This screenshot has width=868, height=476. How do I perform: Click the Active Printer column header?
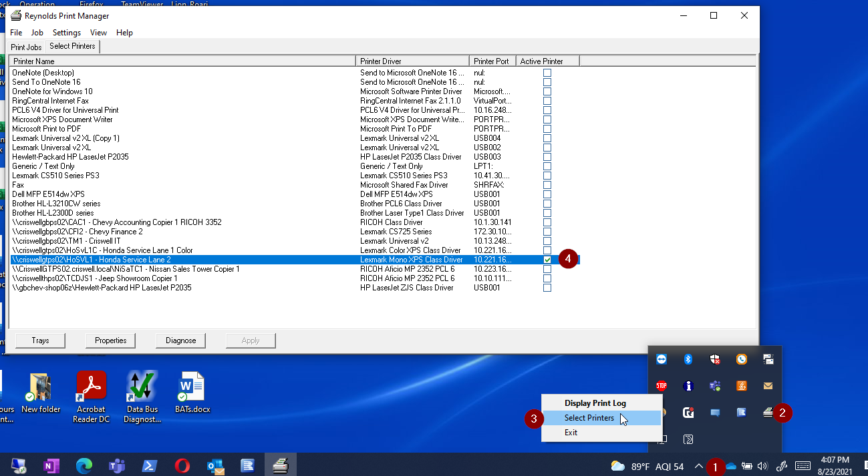[x=547, y=61]
